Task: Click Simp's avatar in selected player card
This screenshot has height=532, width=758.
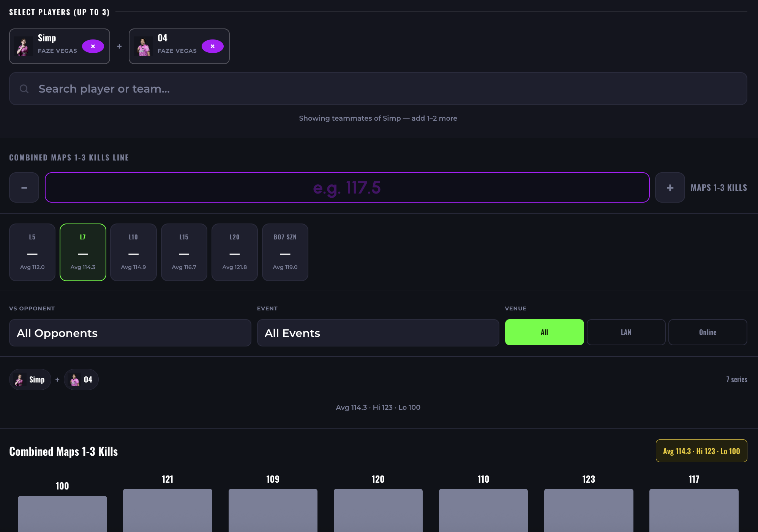Action: pos(24,46)
